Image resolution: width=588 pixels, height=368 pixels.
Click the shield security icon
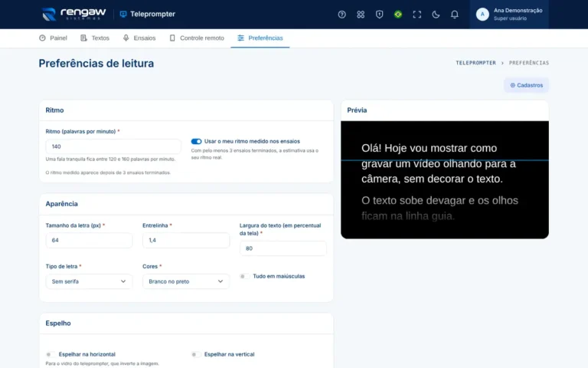coord(379,15)
